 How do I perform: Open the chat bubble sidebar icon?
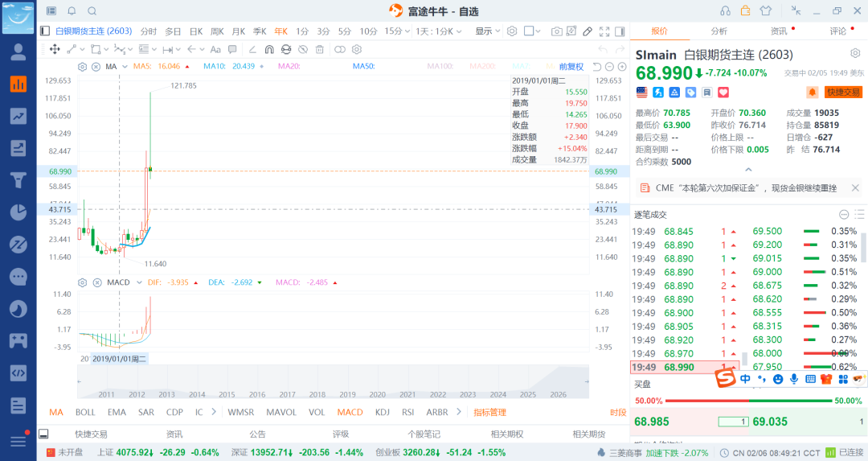(18, 277)
